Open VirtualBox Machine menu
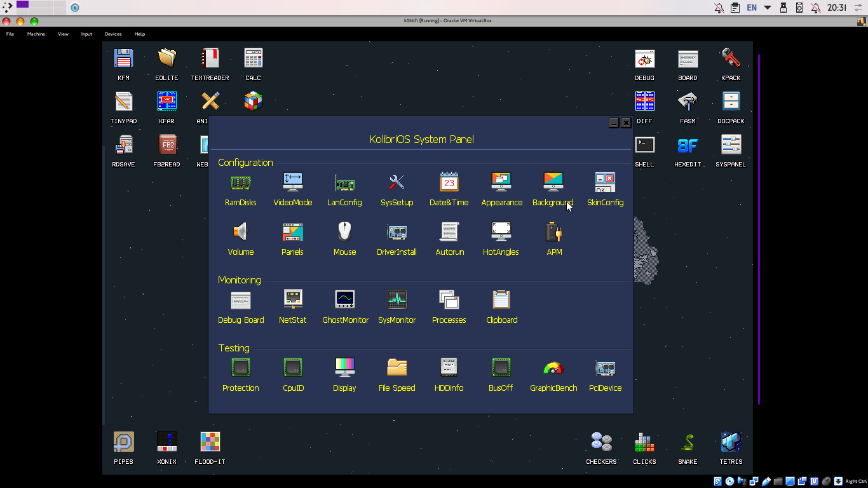 36,34
